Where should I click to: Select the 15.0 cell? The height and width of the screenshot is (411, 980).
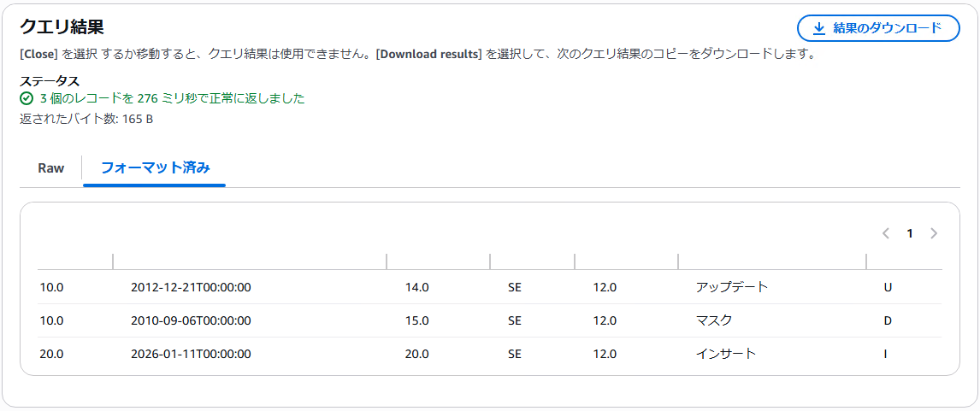[x=417, y=321]
